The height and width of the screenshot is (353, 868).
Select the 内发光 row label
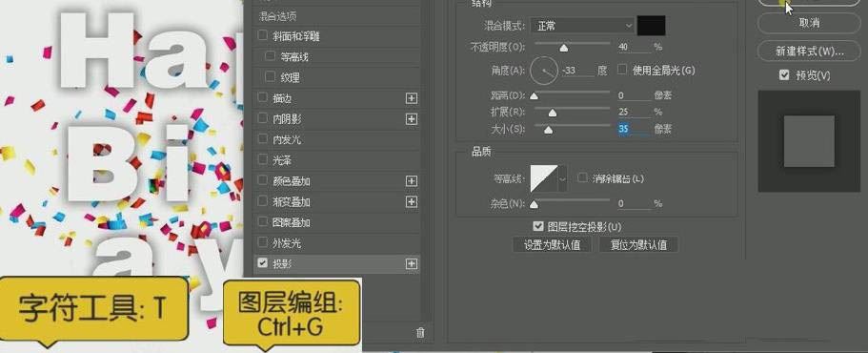(x=287, y=139)
